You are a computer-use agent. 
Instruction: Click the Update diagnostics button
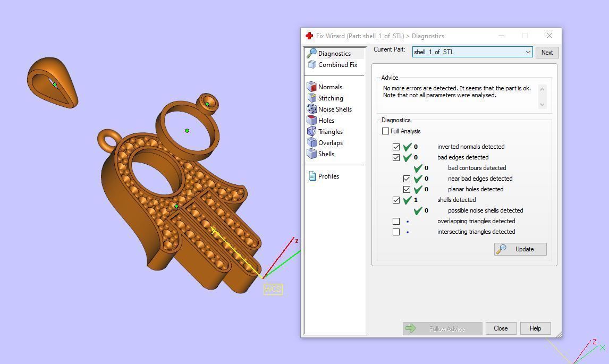(x=520, y=249)
